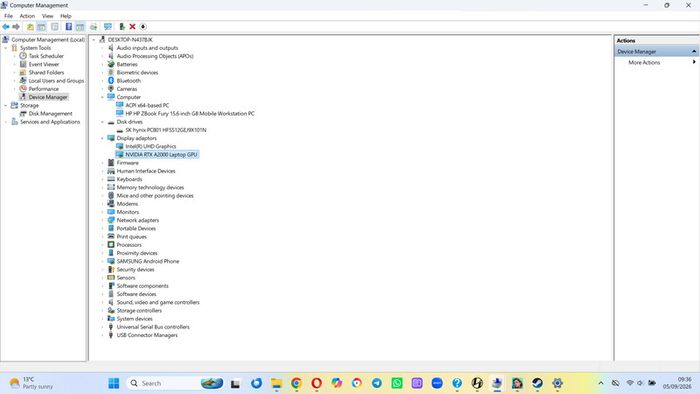700x394 pixels.
Task: Collapse the Device Manager Actions header
Action: (x=694, y=52)
